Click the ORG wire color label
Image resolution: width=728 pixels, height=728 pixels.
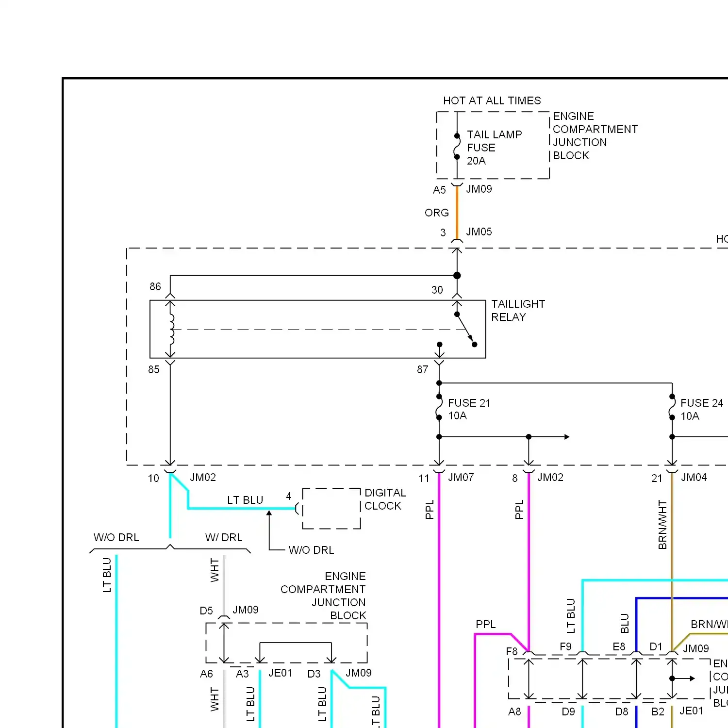(x=436, y=213)
